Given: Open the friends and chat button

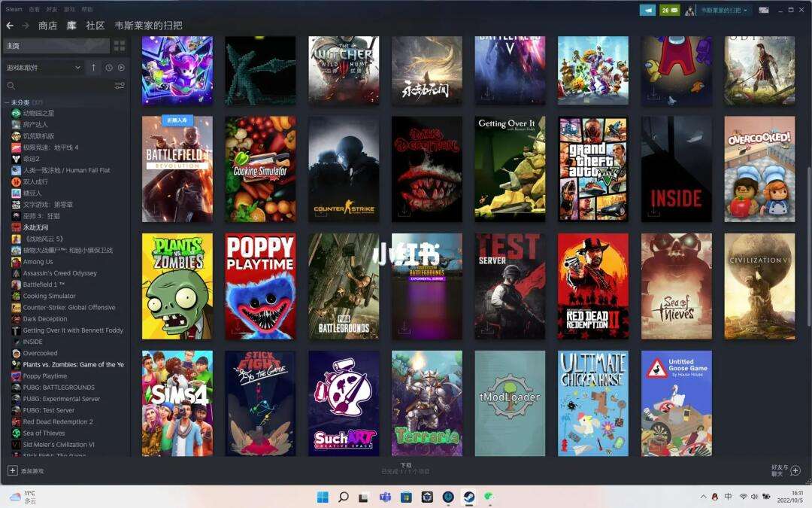Looking at the screenshot, I should pos(786,470).
